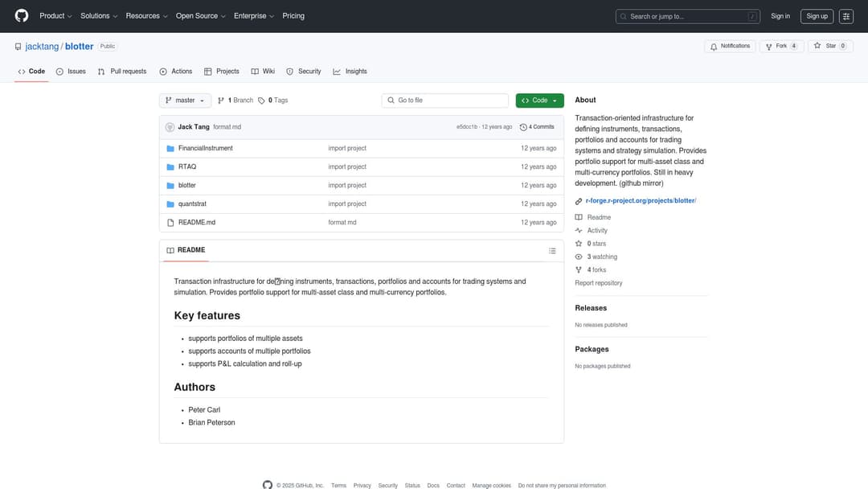868x489 pixels.
Task: Open the header menu icon beside Sign up
Action: [x=845, y=16]
